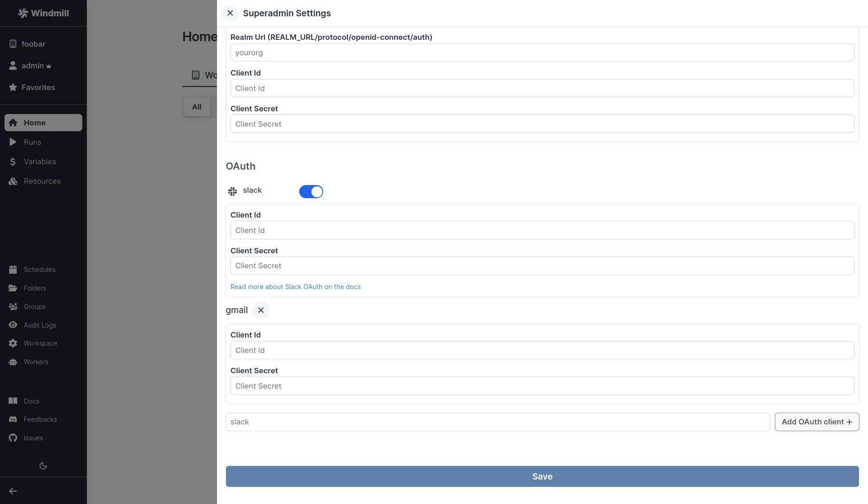Select the Realm URL input field
This screenshot has width=868, height=504.
[x=542, y=52]
